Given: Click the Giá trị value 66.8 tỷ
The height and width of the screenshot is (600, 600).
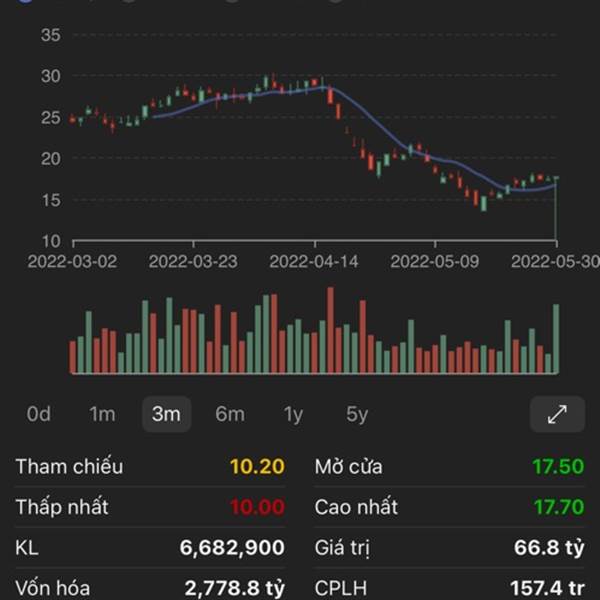Looking at the screenshot, I should click(x=549, y=548).
